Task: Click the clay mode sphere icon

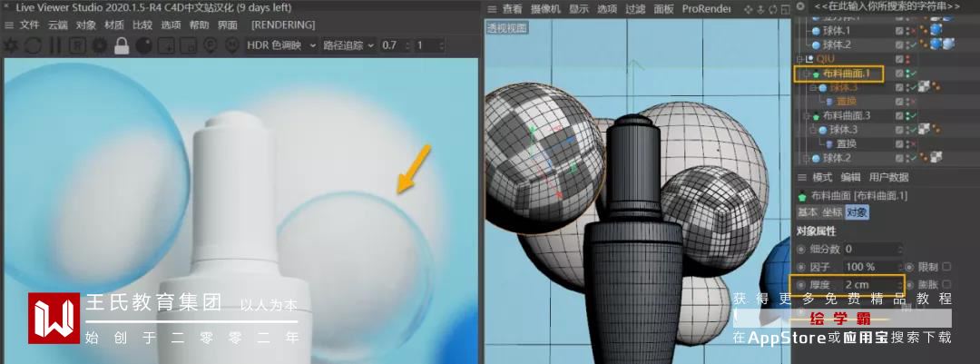Action: [x=143, y=45]
